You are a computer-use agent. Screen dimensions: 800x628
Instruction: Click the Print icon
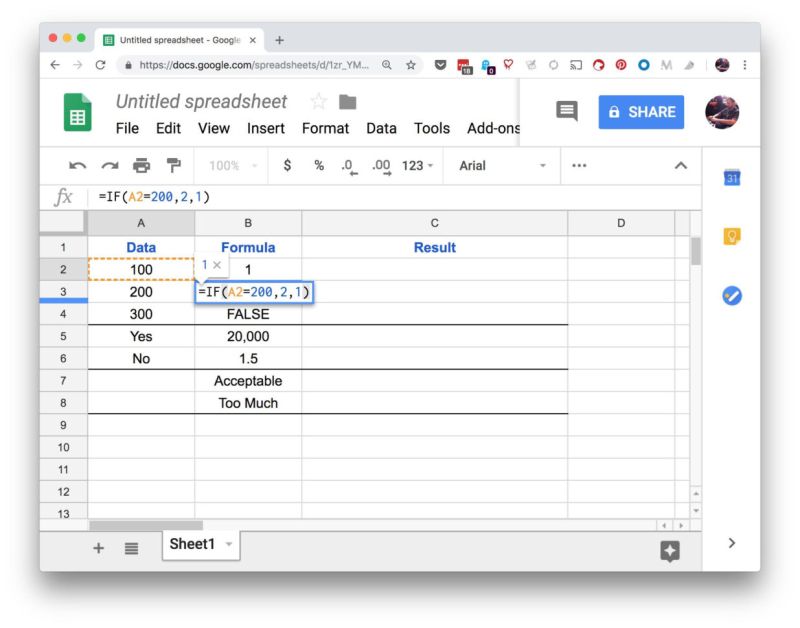pos(140,166)
